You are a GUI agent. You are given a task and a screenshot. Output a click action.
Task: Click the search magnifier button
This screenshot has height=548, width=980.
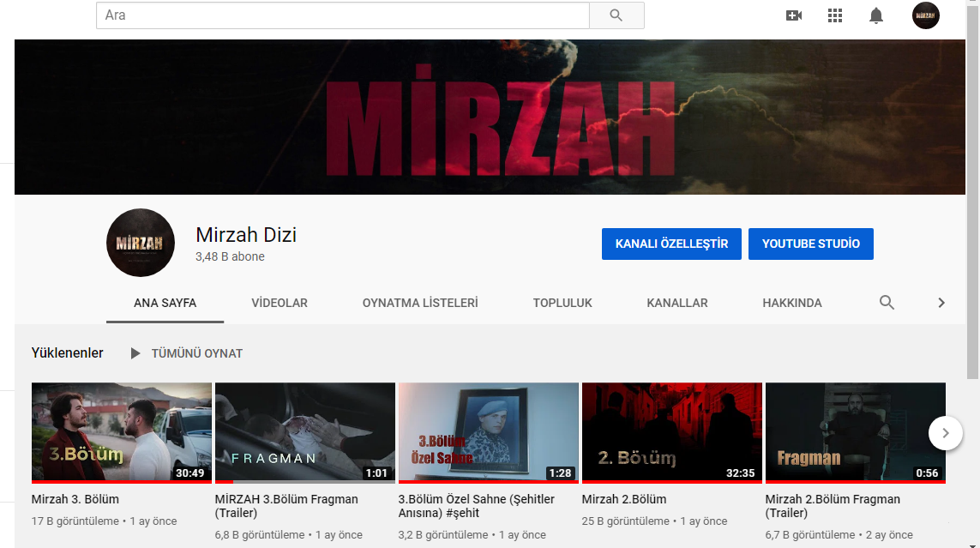coord(616,15)
